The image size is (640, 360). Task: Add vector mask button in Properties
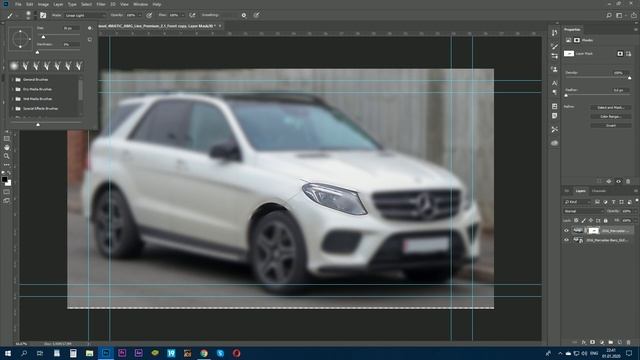click(x=629, y=53)
